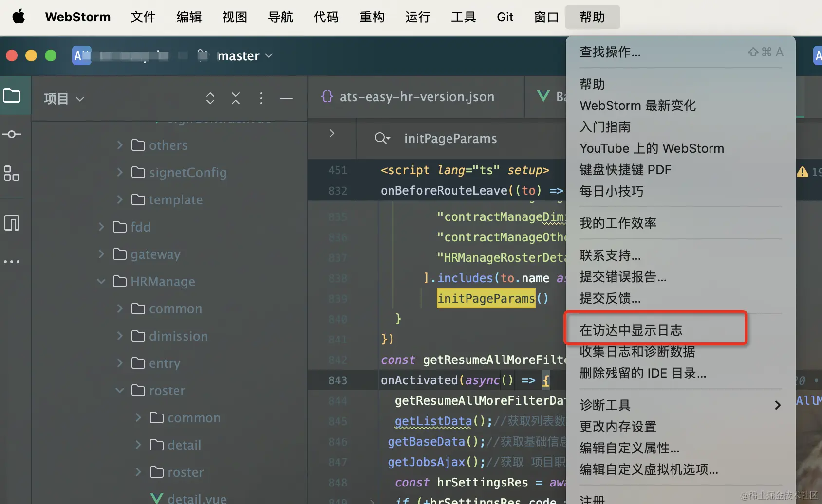
Task: Open the 视图 menu
Action: (235, 17)
